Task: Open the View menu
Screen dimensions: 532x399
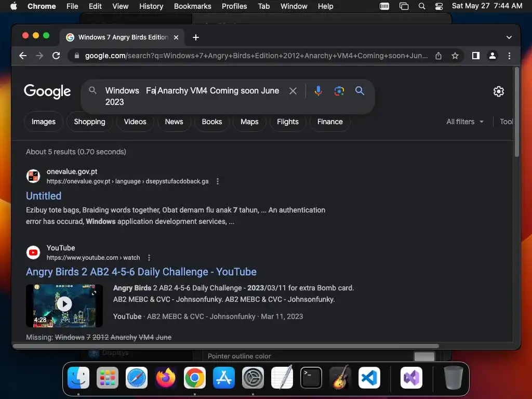Action: (x=121, y=6)
